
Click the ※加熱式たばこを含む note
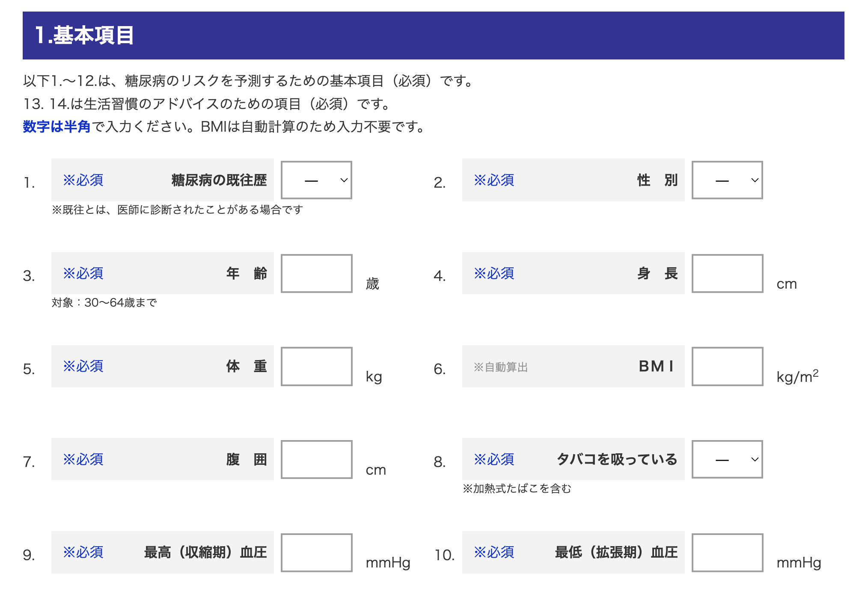coord(517,488)
